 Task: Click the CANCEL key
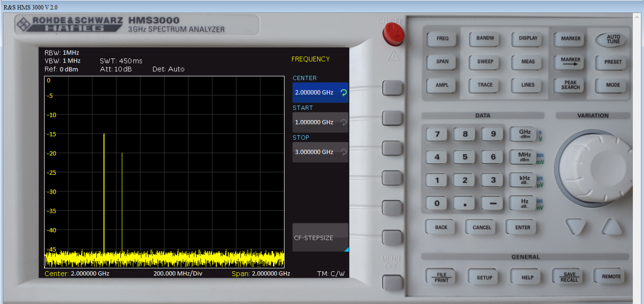tap(482, 227)
